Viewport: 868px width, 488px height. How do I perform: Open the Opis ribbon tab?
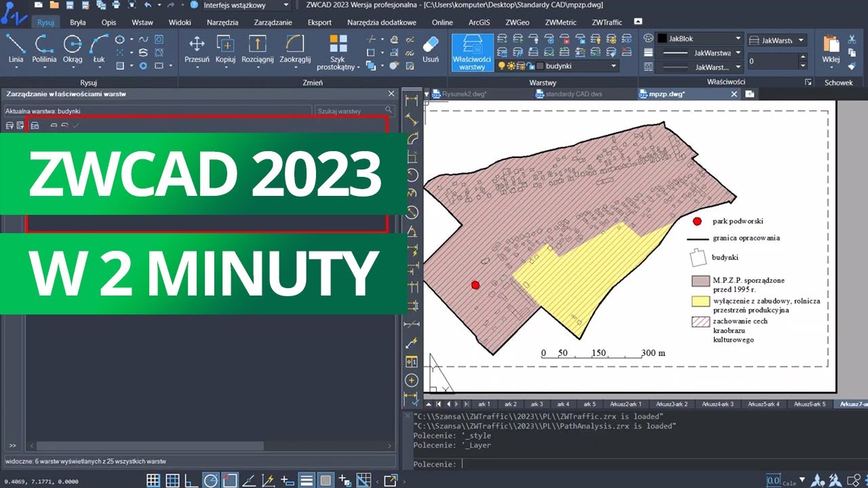108,22
